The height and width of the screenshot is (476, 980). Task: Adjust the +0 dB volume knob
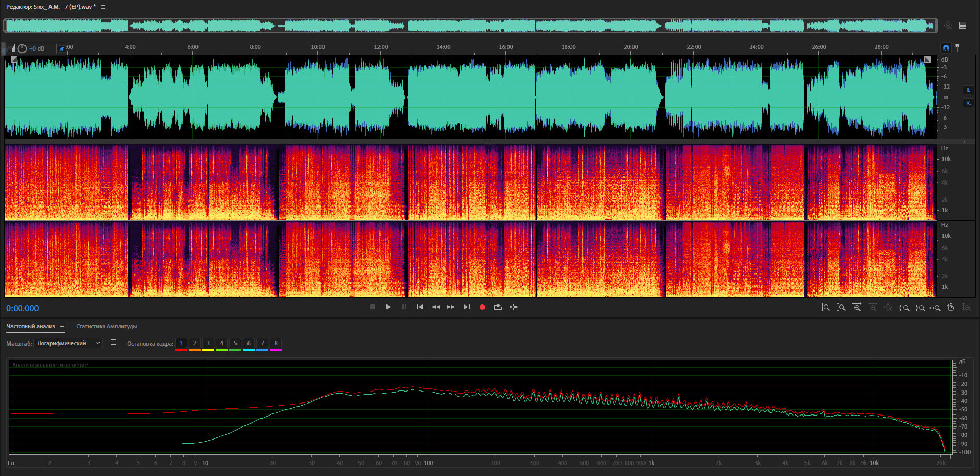tap(22, 48)
